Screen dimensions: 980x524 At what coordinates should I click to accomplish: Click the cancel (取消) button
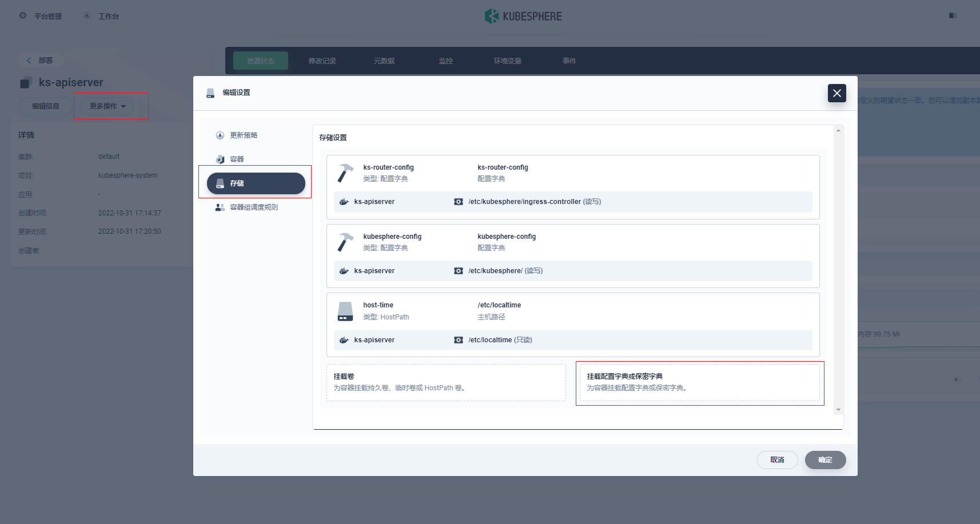click(777, 460)
